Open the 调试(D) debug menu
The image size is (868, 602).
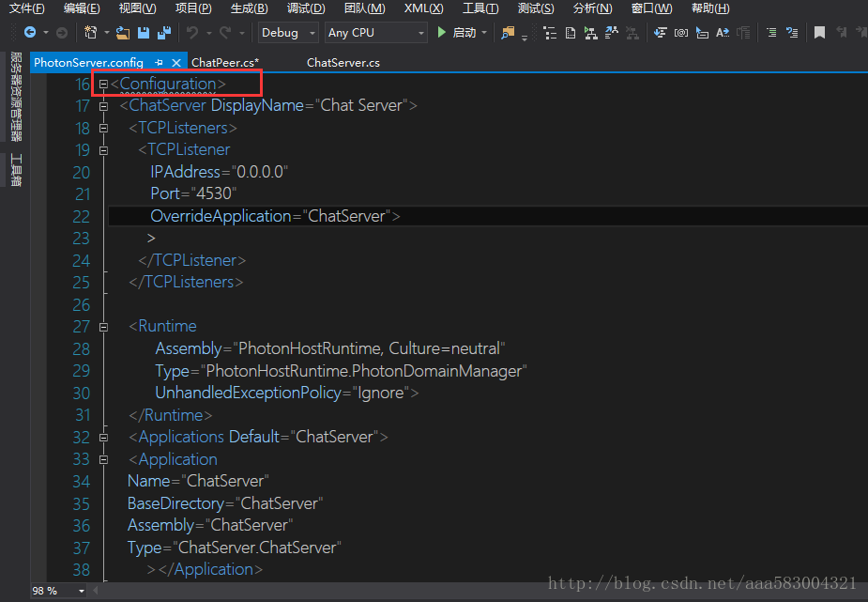pyautogui.click(x=306, y=8)
